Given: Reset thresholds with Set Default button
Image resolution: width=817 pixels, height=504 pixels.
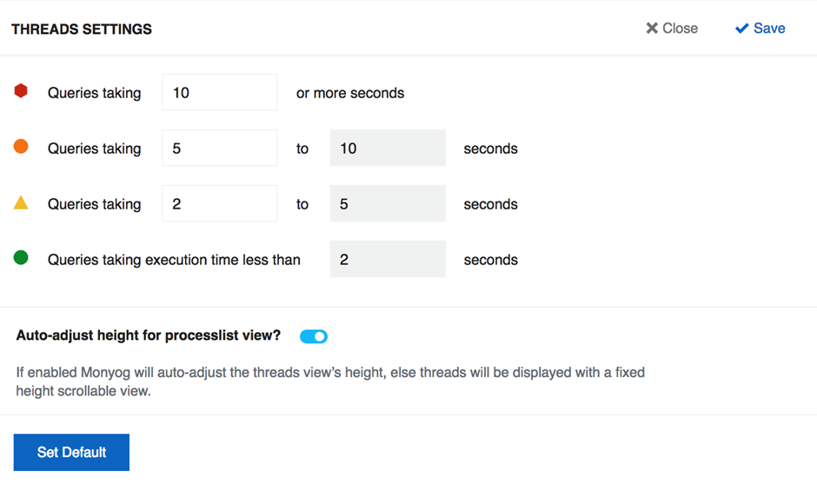Looking at the screenshot, I should click(71, 453).
